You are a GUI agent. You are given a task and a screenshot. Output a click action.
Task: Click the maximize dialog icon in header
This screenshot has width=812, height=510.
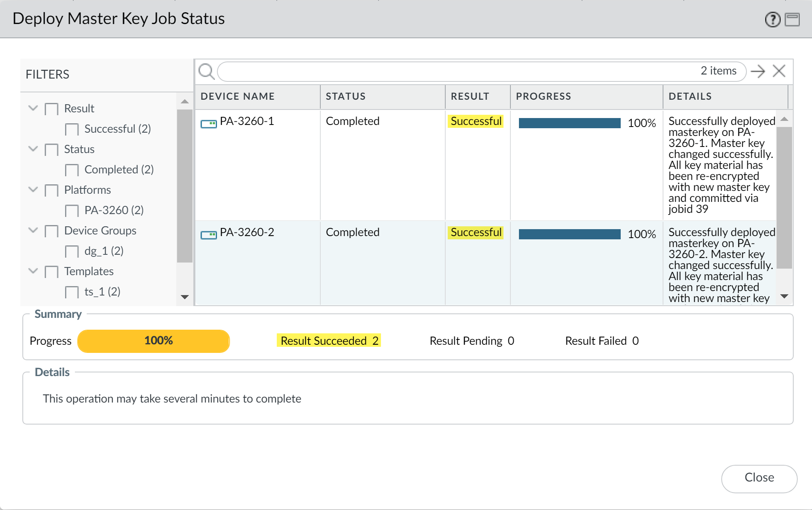(792, 19)
